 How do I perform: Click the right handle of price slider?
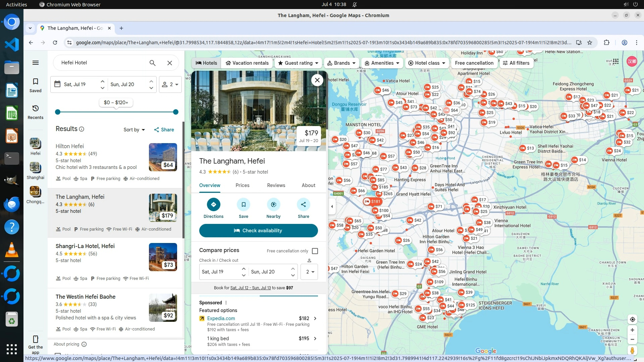176,112
